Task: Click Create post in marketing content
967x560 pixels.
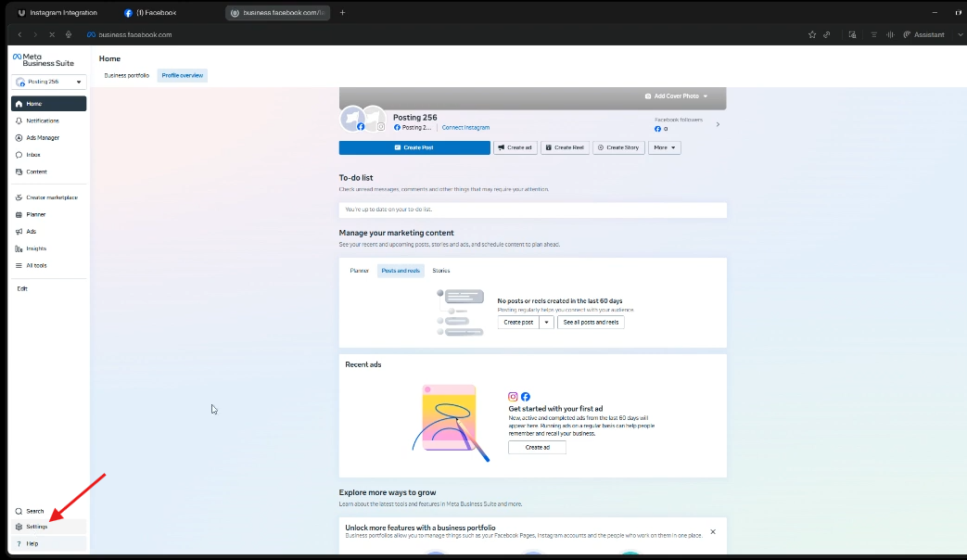Action: point(518,322)
